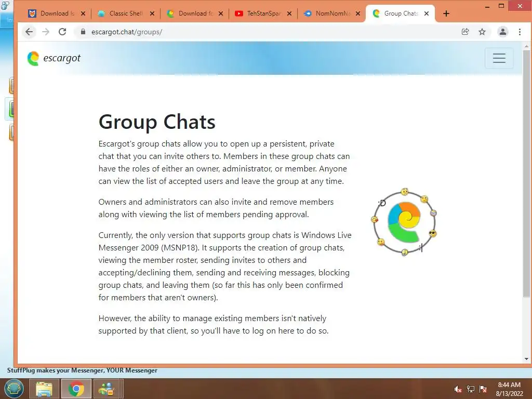
Task: Click the text 'Messenger 2009 (MSNP18)'
Action: (149, 248)
